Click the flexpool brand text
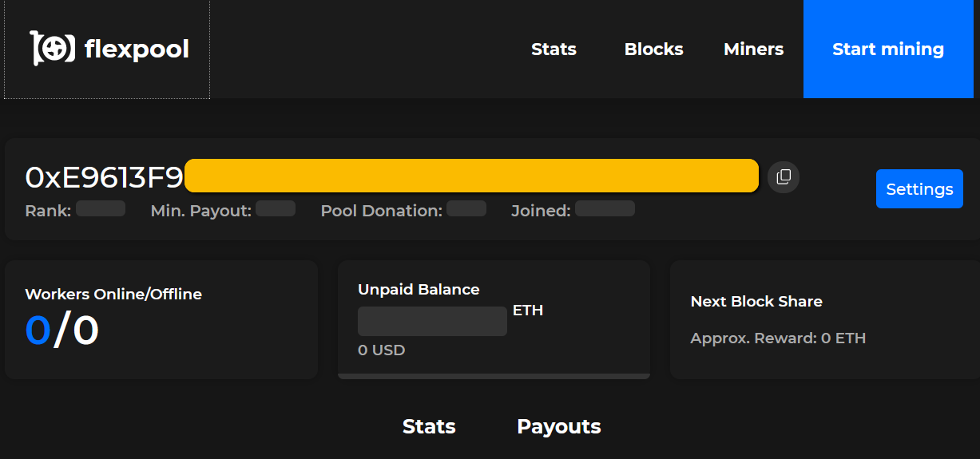 pyautogui.click(x=137, y=49)
